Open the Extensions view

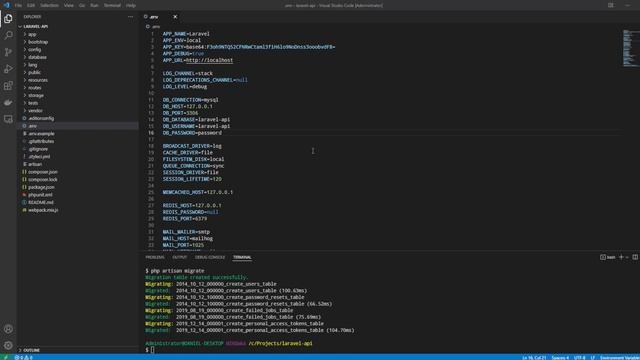coord(8,85)
